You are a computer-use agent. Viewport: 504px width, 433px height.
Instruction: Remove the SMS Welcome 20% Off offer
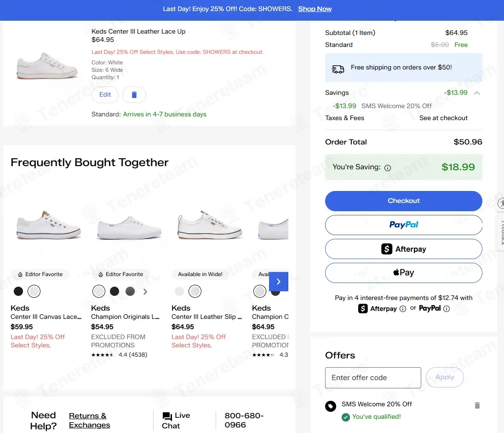(477, 405)
